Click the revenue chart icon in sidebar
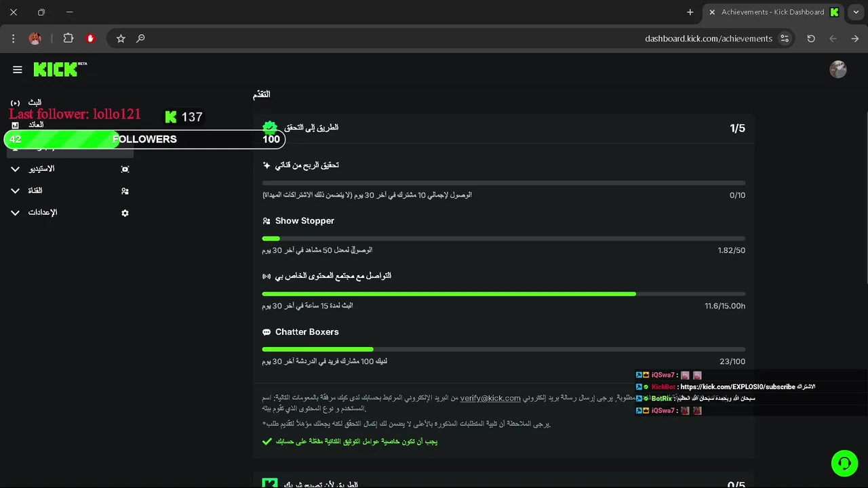868x488 pixels. [x=16, y=125]
